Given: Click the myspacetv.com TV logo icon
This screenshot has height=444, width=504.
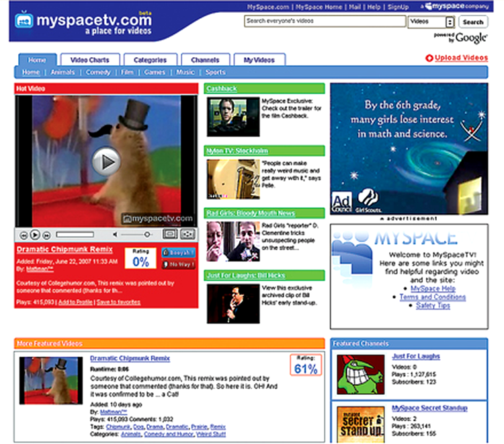Looking at the screenshot, I should [24, 21].
